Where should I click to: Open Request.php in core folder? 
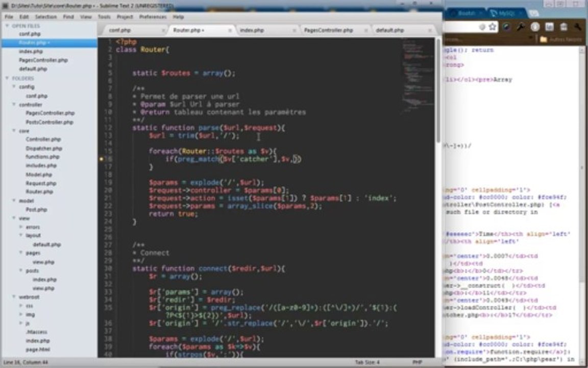click(x=41, y=183)
